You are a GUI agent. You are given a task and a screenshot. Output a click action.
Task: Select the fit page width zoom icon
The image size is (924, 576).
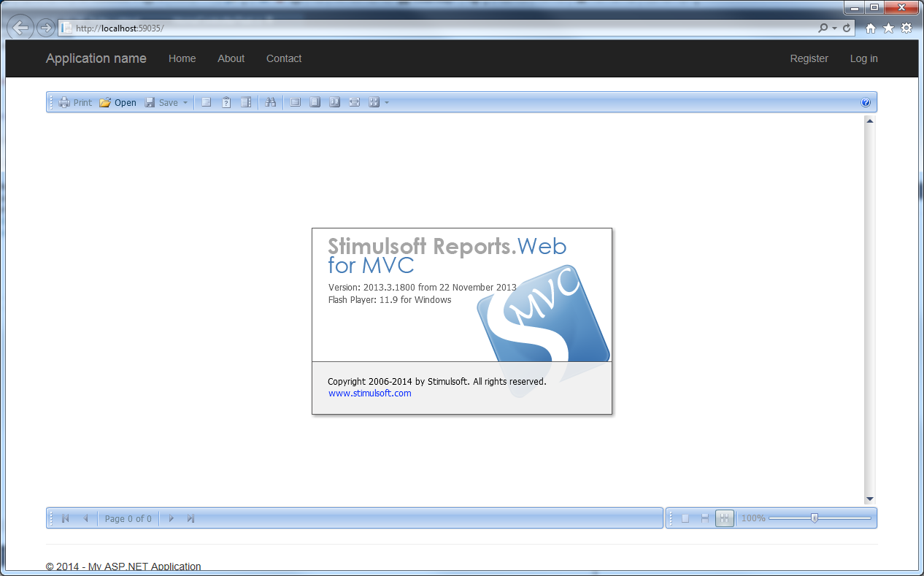(705, 518)
